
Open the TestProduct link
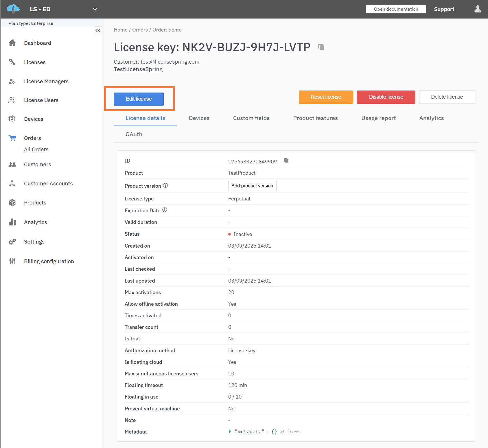pyautogui.click(x=242, y=173)
